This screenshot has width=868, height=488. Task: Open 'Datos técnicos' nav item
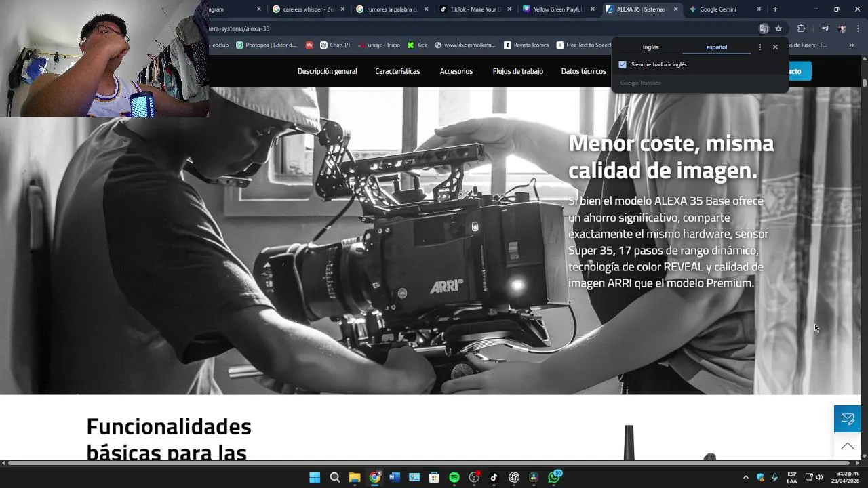(584, 71)
